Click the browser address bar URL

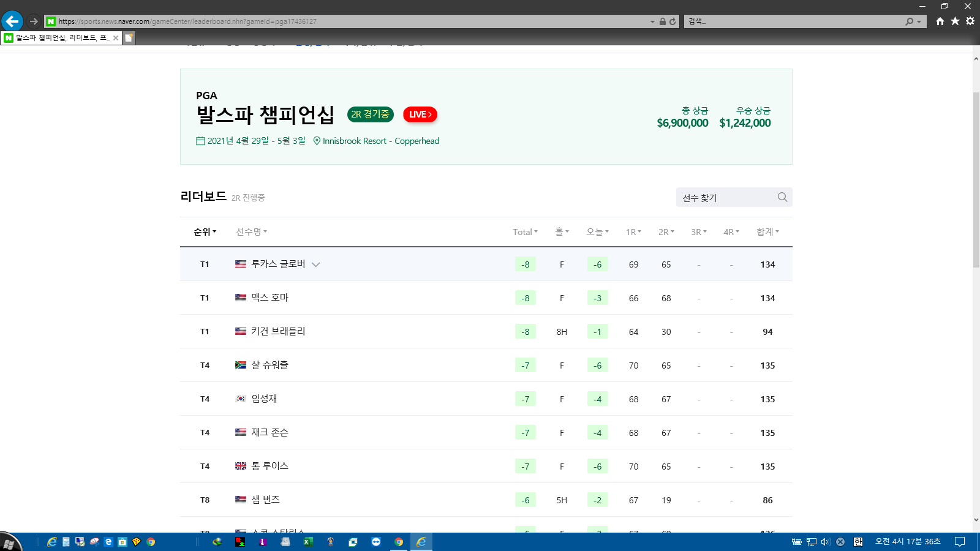187,21
